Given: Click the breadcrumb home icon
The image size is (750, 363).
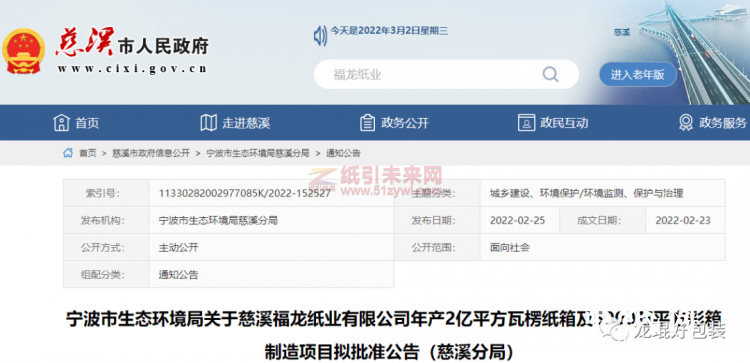Looking at the screenshot, I should [68, 153].
